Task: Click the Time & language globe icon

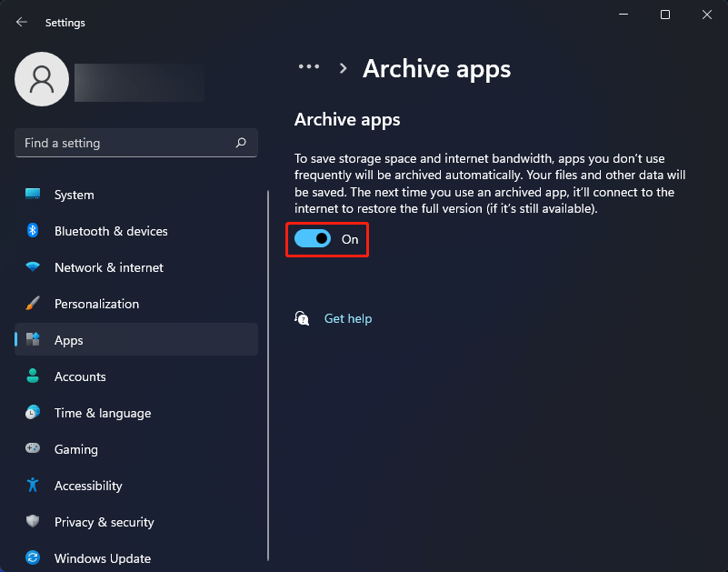Action: (33, 412)
